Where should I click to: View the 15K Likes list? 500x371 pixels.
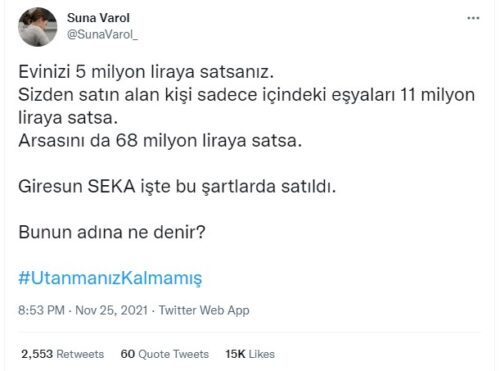[250, 354]
